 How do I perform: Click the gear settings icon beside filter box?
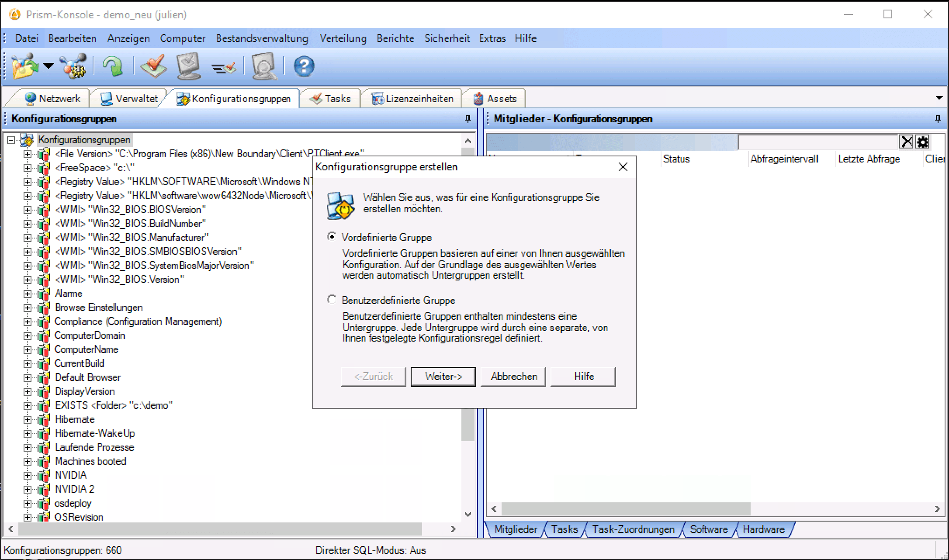(922, 142)
